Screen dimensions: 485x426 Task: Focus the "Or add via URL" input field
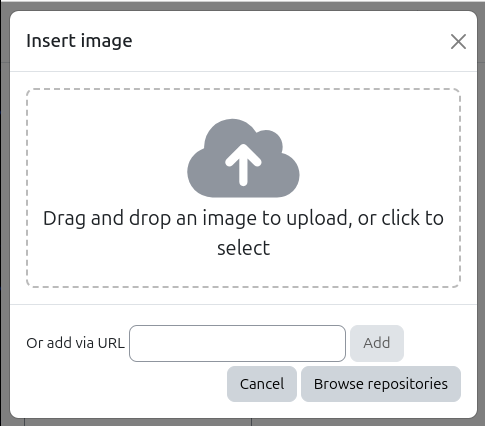237,343
